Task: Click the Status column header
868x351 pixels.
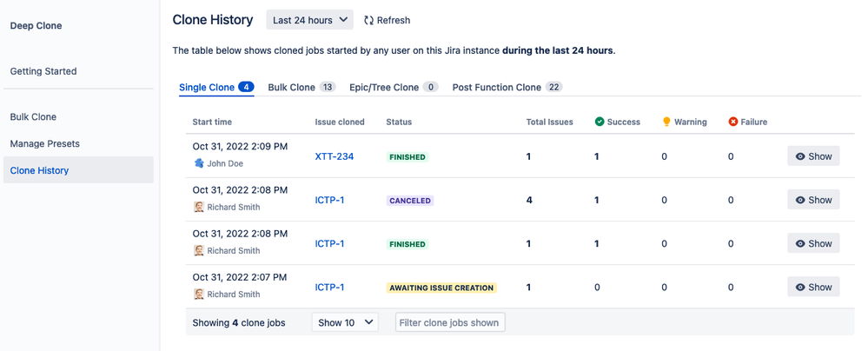Action: pyautogui.click(x=399, y=122)
